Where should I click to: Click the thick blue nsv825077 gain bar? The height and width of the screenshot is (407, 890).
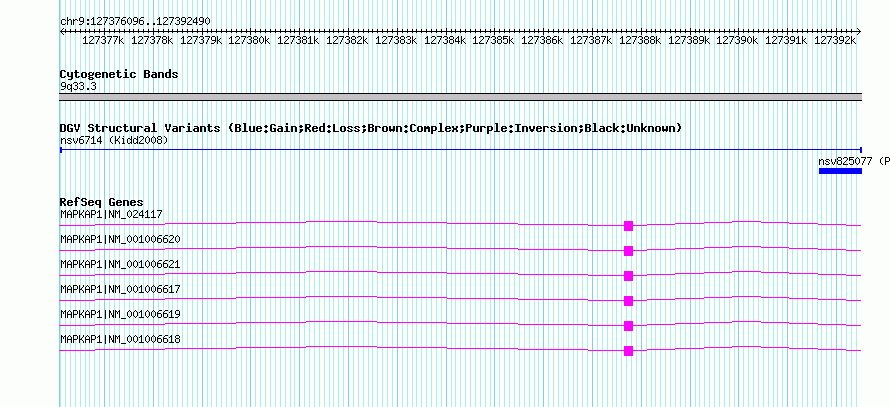tap(840, 171)
